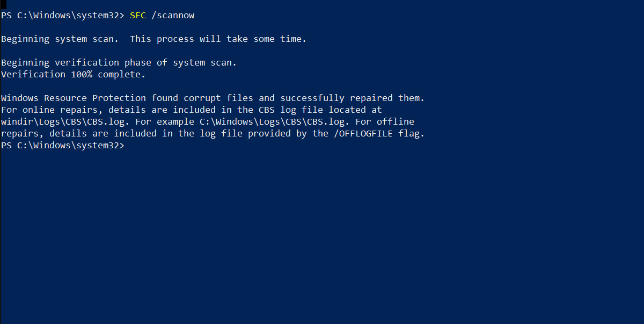This screenshot has width=644, height=324.
Task: Click the phrase "found corrupt files"
Action: 202,98
